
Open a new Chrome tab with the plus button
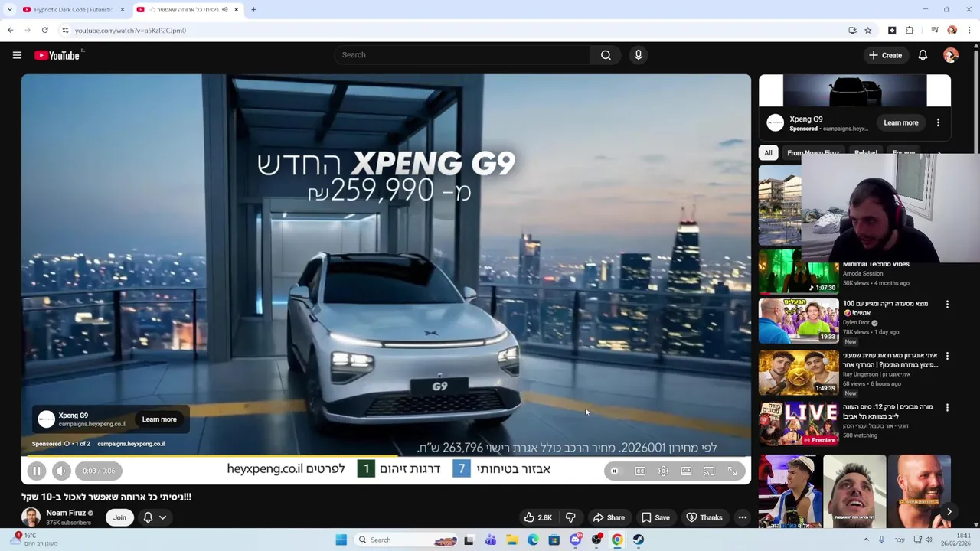coord(253,10)
